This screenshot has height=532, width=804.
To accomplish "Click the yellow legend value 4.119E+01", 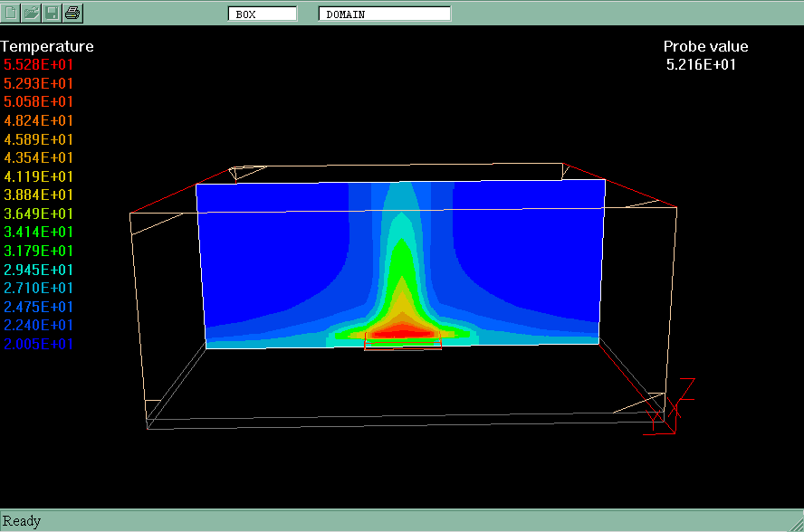I will [39, 176].
